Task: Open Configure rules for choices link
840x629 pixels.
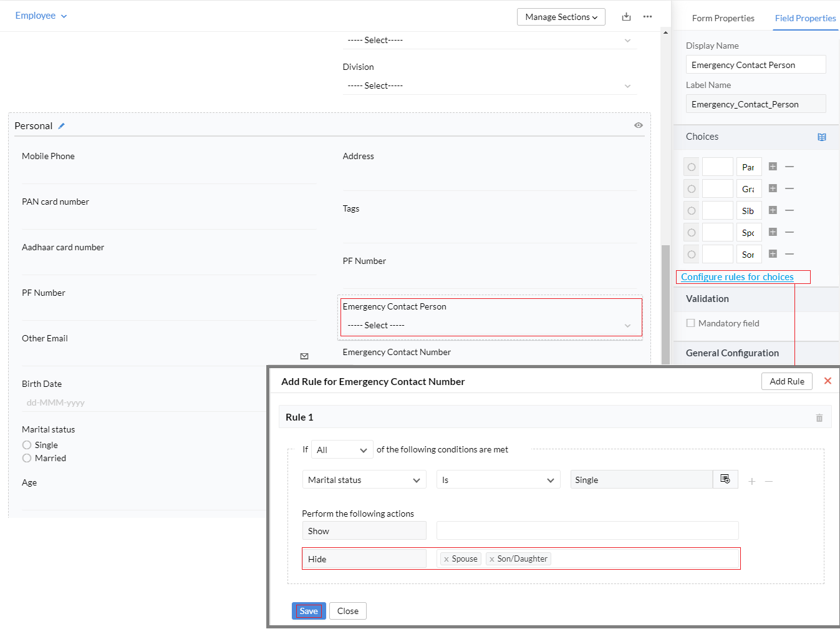Action: tap(737, 277)
